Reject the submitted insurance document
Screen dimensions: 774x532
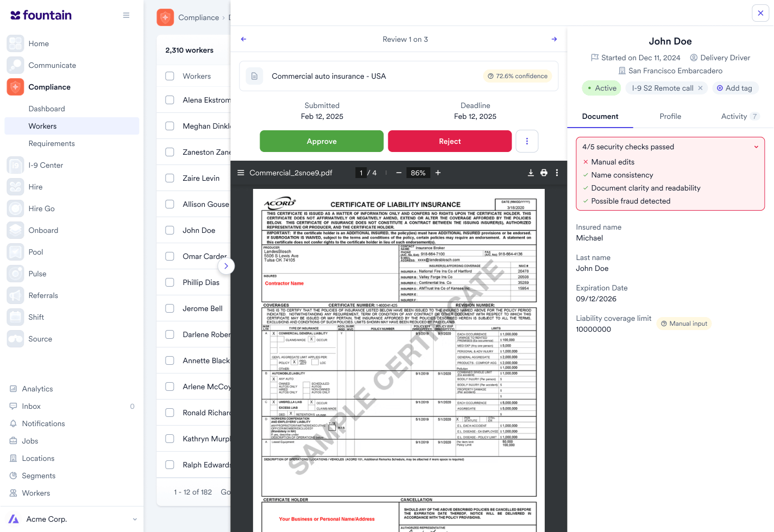449,141
